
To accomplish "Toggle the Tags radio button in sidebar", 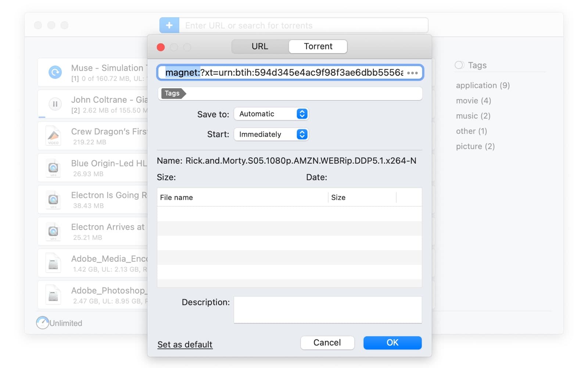I will coord(459,65).
